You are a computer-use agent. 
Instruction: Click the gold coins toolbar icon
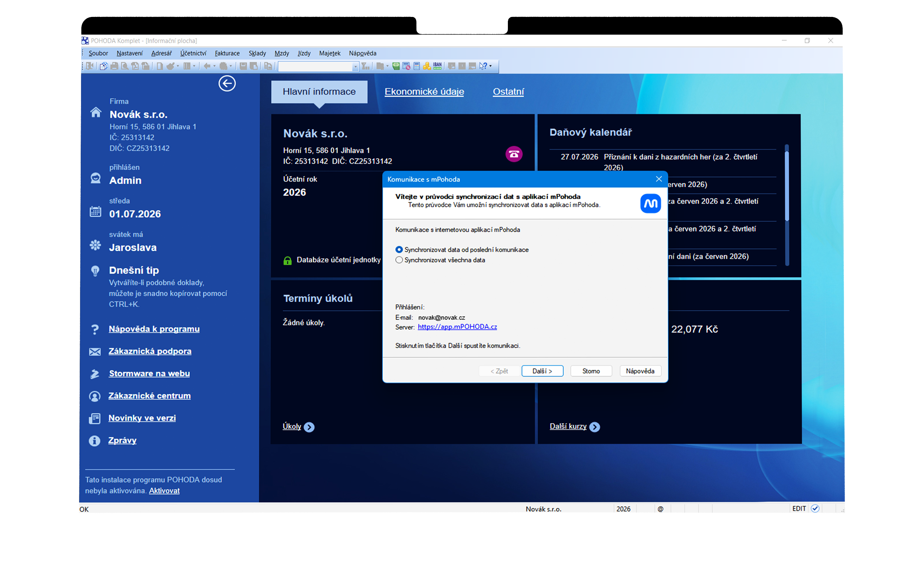[x=427, y=66]
